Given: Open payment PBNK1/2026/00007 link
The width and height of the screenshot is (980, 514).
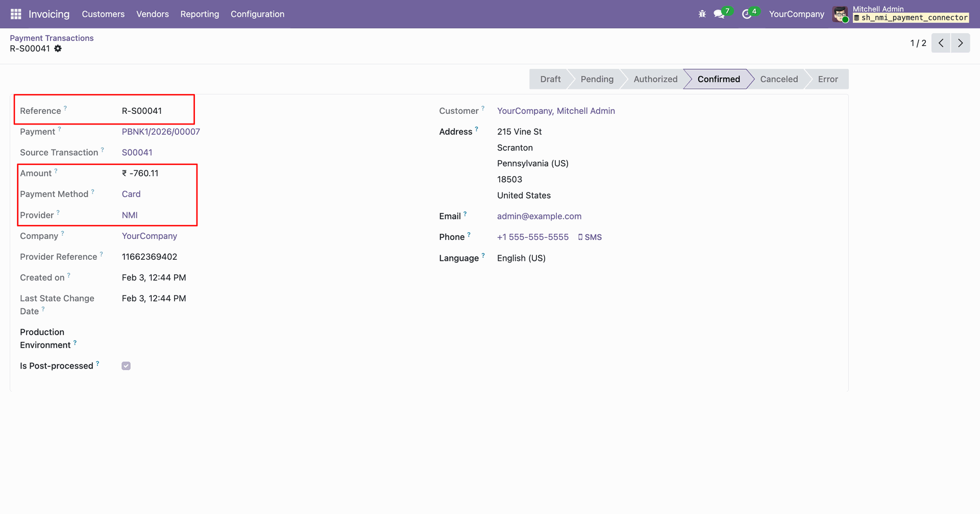Looking at the screenshot, I should [x=161, y=132].
